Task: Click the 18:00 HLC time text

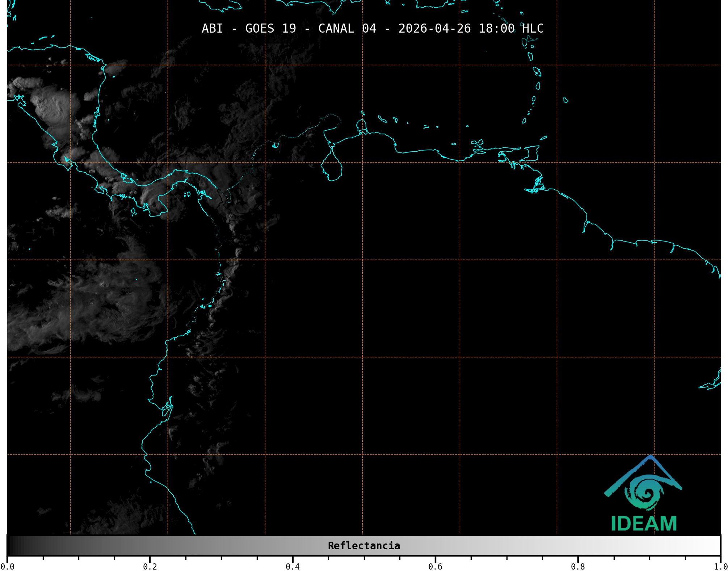Action: point(511,28)
